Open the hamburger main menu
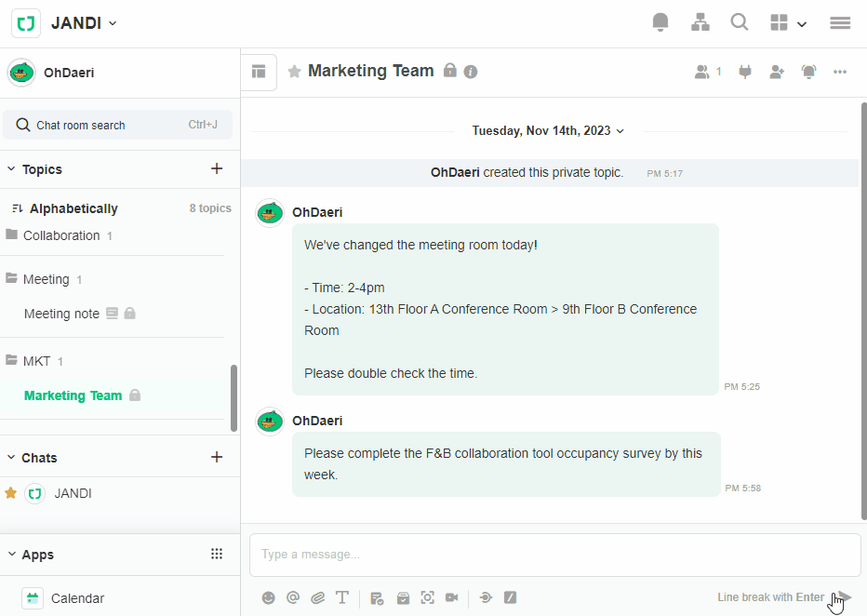This screenshot has height=616, width=867. (x=840, y=22)
